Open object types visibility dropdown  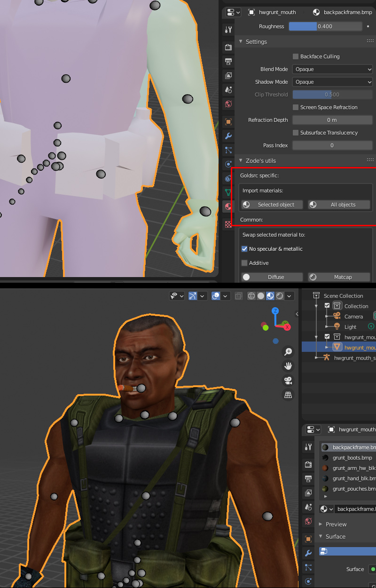(177, 296)
